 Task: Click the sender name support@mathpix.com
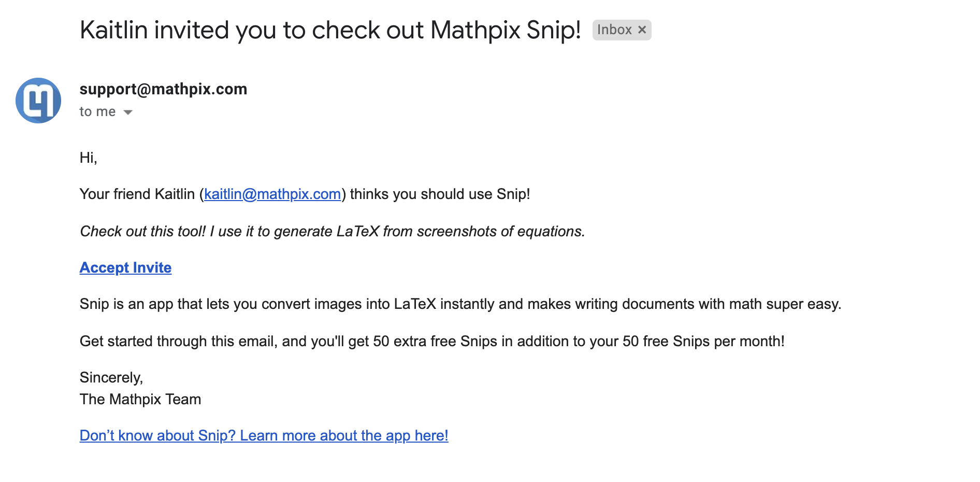point(163,89)
